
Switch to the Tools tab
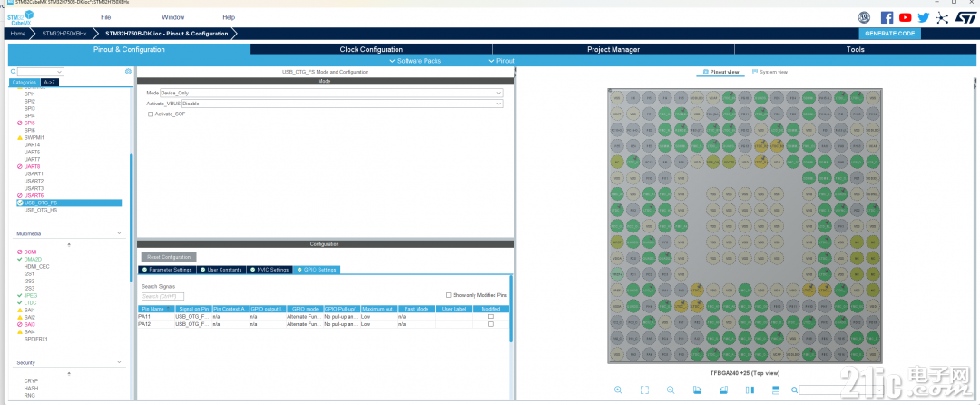tap(855, 49)
